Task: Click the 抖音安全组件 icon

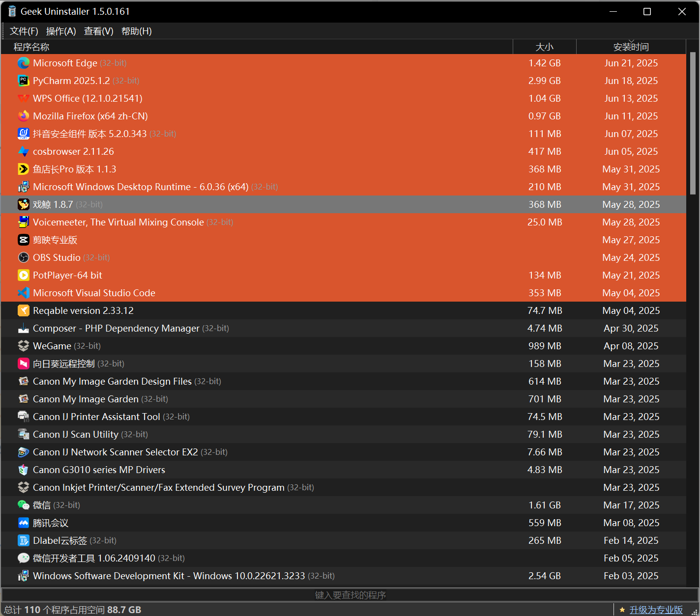Action: point(24,134)
